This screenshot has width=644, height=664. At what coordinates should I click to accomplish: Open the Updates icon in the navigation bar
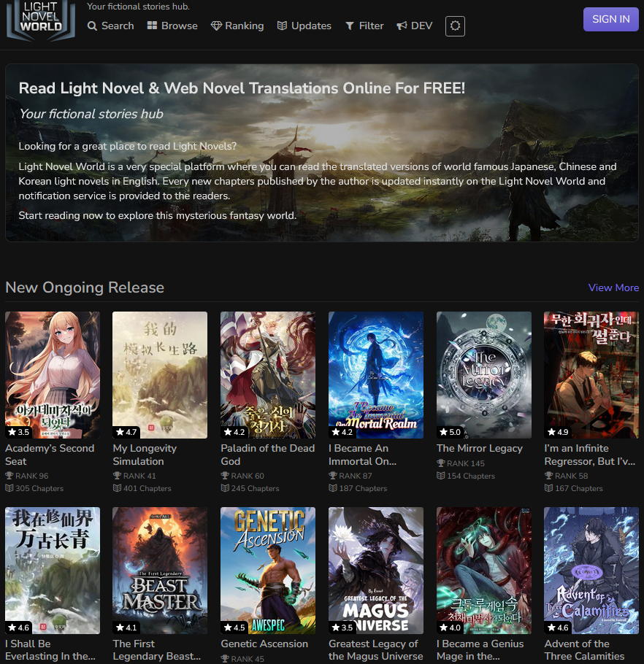(281, 26)
